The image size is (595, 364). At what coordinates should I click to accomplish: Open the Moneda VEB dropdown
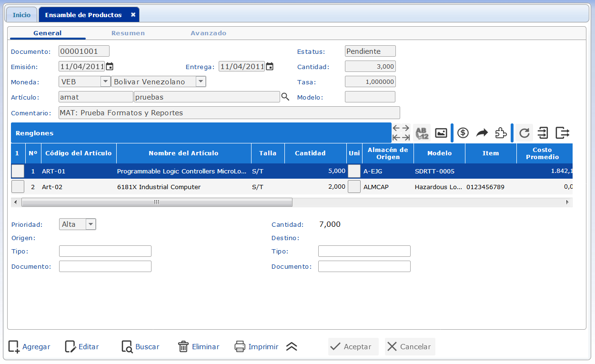(105, 81)
